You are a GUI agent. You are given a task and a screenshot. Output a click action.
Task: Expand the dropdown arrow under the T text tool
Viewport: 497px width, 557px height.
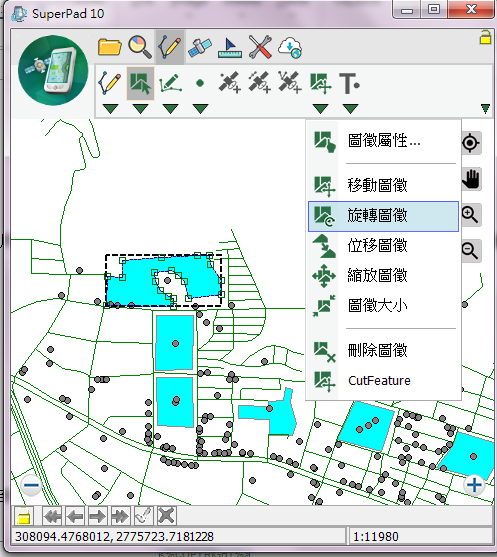[351, 109]
